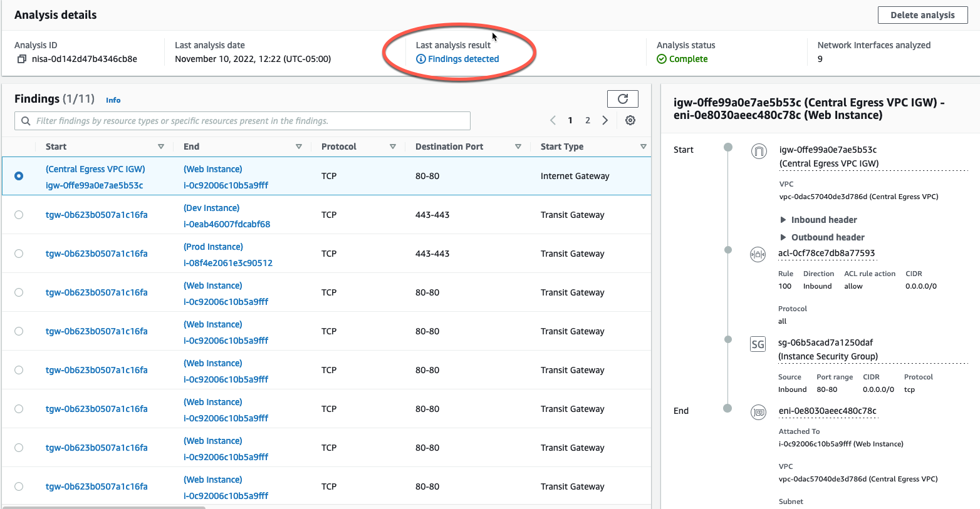This screenshot has width=980, height=509.
Task: Click inside the findings filter search field
Action: [x=241, y=120]
